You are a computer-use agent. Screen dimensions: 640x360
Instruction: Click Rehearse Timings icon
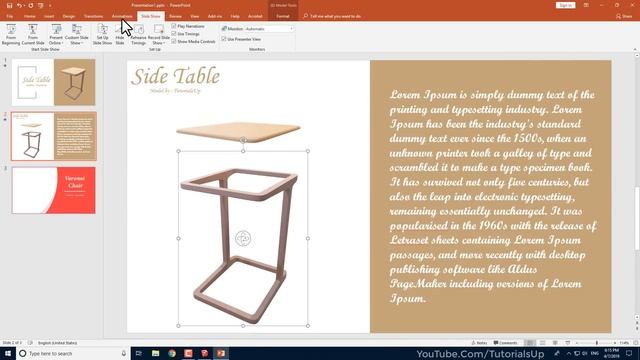pyautogui.click(x=138, y=34)
